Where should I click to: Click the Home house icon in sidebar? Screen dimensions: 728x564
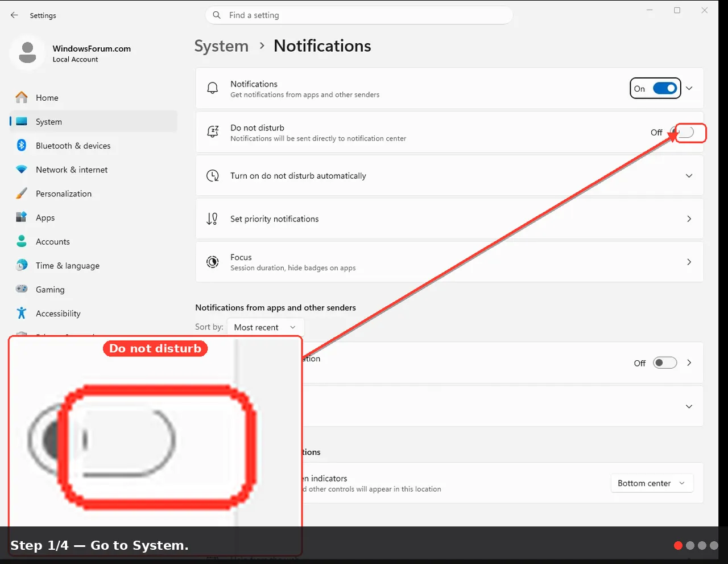pos(22,97)
